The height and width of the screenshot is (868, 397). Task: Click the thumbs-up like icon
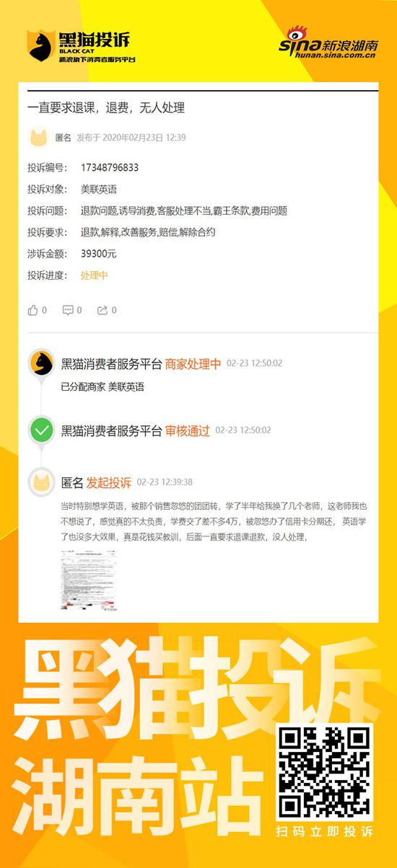pos(32,310)
